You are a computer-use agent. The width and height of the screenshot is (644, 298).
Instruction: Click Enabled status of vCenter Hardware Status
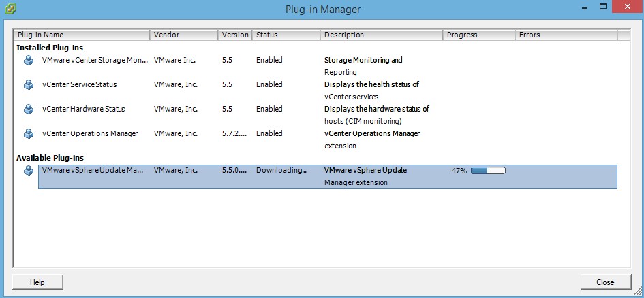[269, 109]
